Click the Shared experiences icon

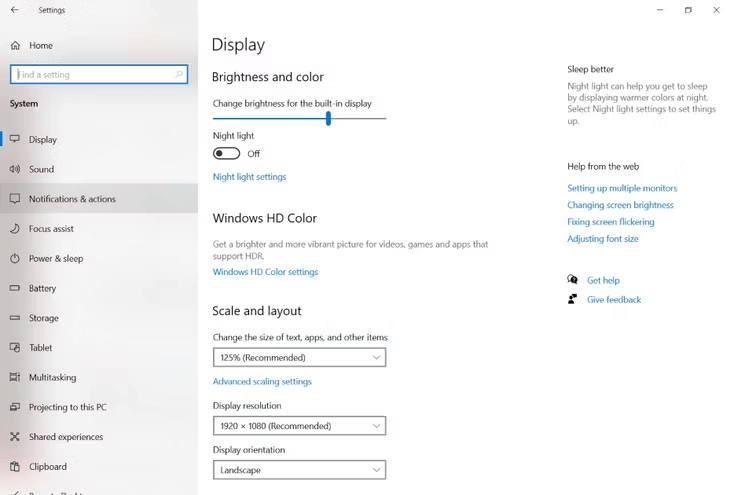(x=15, y=437)
